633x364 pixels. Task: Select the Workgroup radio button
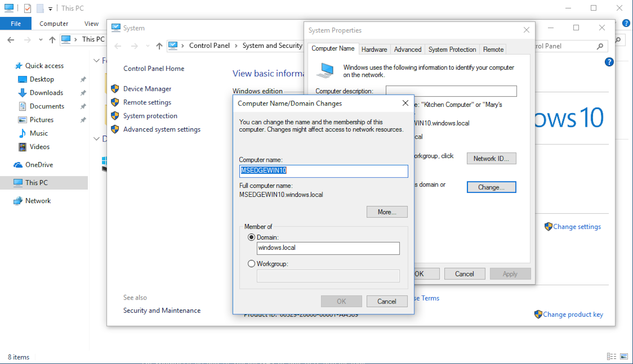coord(251,264)
